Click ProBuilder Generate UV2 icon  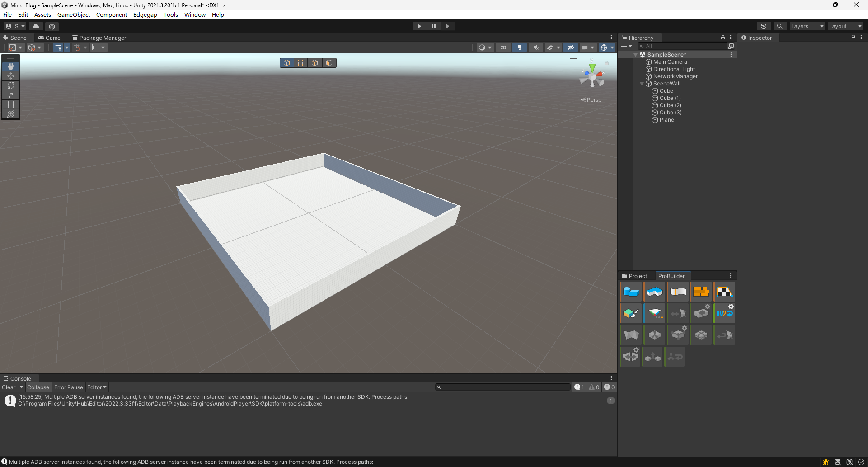click(x=725, y=313)
